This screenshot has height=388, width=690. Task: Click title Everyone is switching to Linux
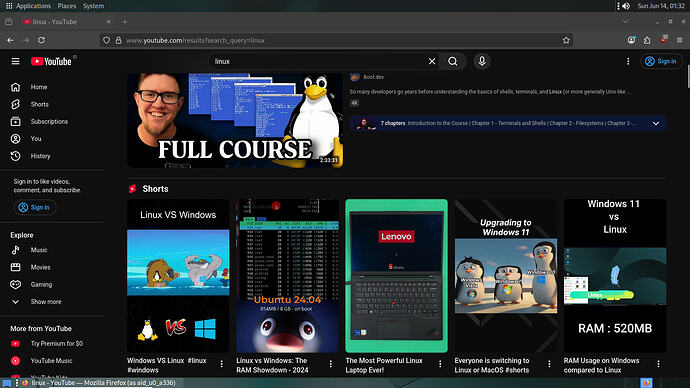[492, 365]
